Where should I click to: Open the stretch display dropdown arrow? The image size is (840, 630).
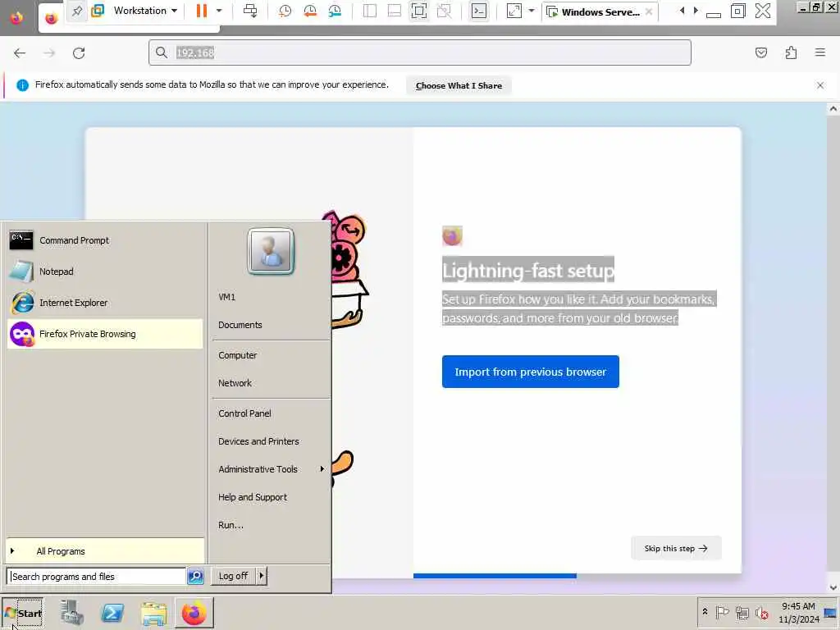(x=532, y=11)
